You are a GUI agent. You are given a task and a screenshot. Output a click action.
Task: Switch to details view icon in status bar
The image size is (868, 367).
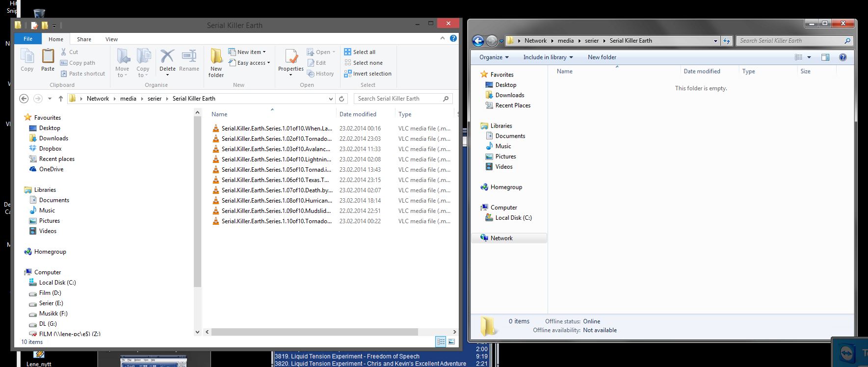441,341
